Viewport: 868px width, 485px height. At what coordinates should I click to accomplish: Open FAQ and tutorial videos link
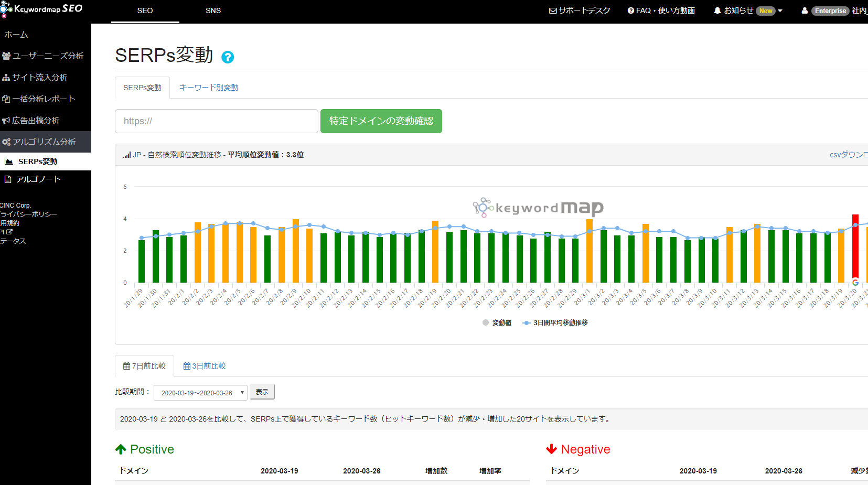tap(661, 10)
